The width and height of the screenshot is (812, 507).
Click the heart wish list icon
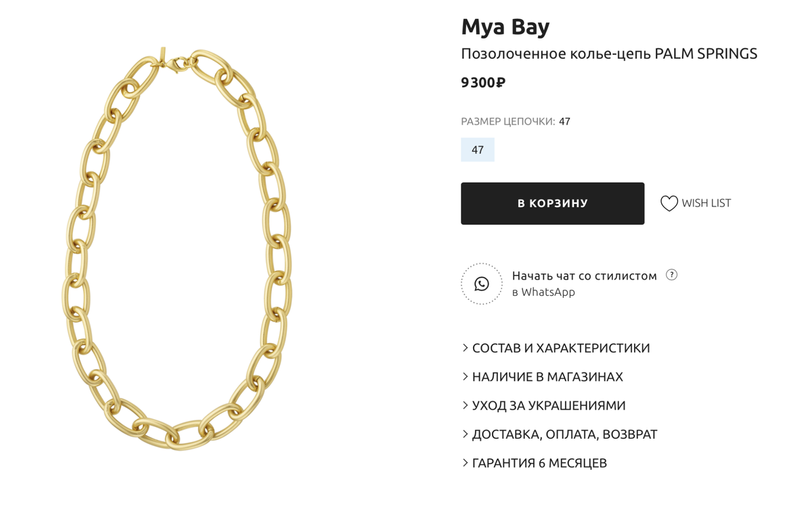(x=669, y=203)
